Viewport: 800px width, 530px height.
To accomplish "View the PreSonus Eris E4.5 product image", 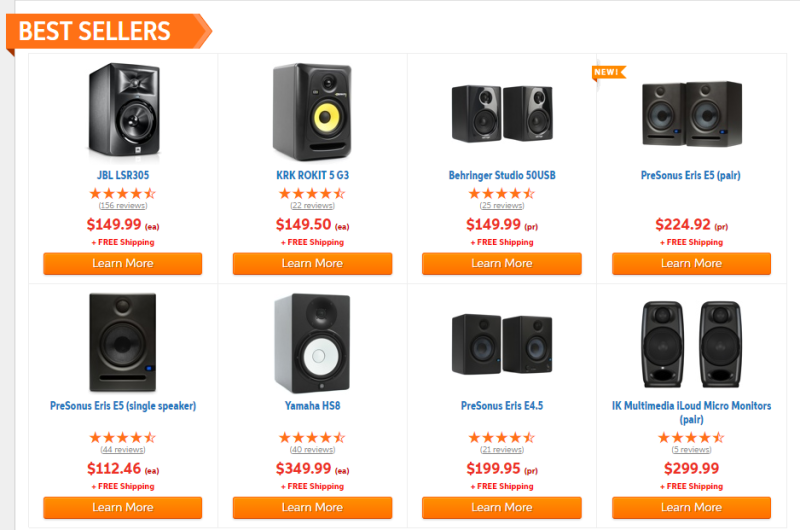I will click(502, 344).
